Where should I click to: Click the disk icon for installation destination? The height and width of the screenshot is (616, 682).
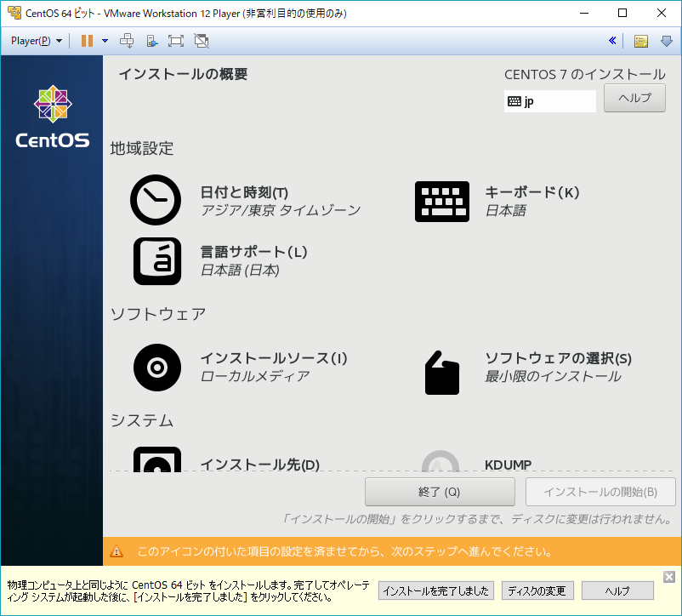point(157,459)
